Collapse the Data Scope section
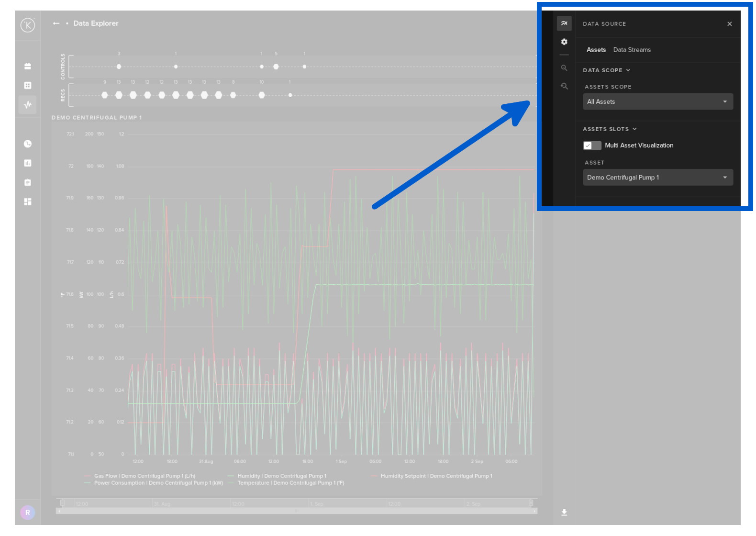Viewport: 756px width, 536px height. (606, 70)
